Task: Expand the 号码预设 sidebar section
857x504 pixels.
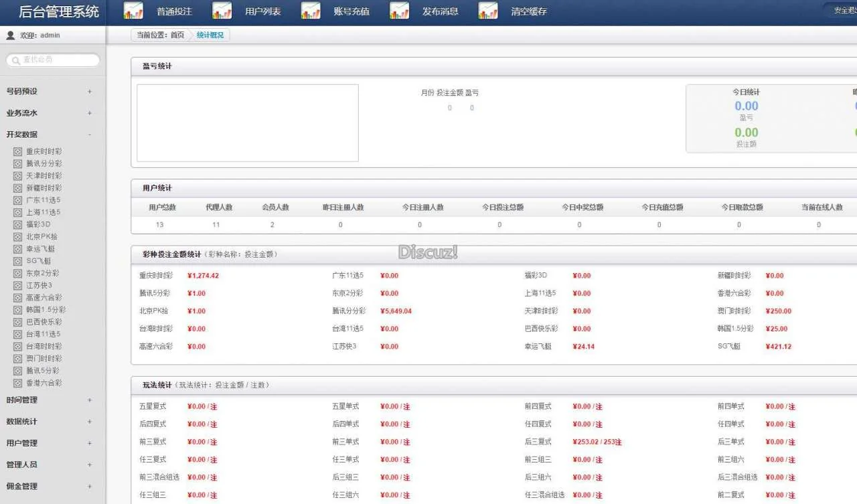Action: pyautogui.click(x=90, y=92)
